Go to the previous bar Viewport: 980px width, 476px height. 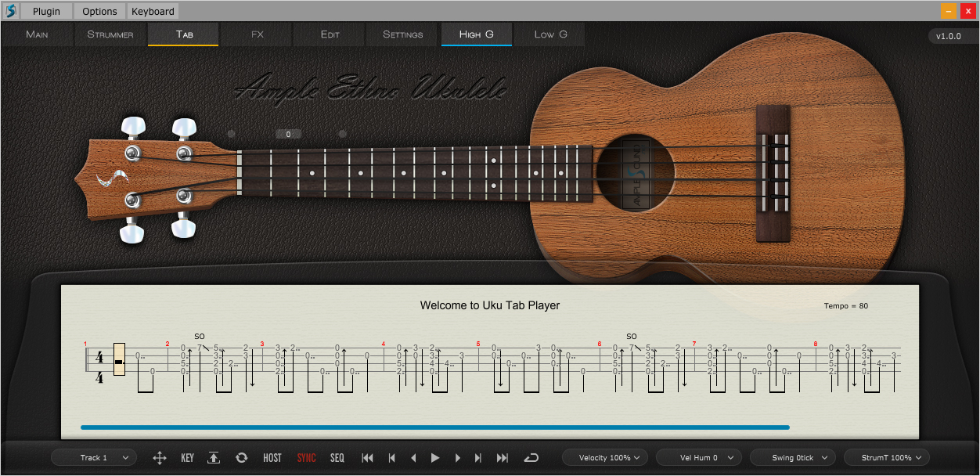(392, 458)
